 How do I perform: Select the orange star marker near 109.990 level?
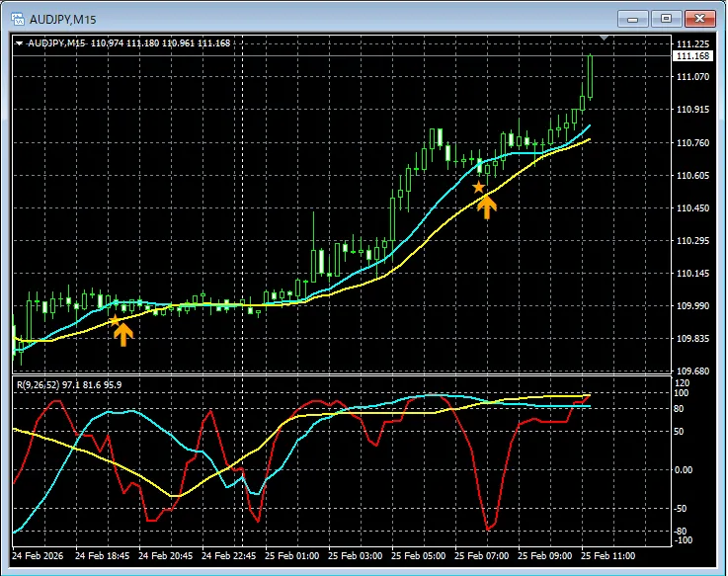point(115,320)
